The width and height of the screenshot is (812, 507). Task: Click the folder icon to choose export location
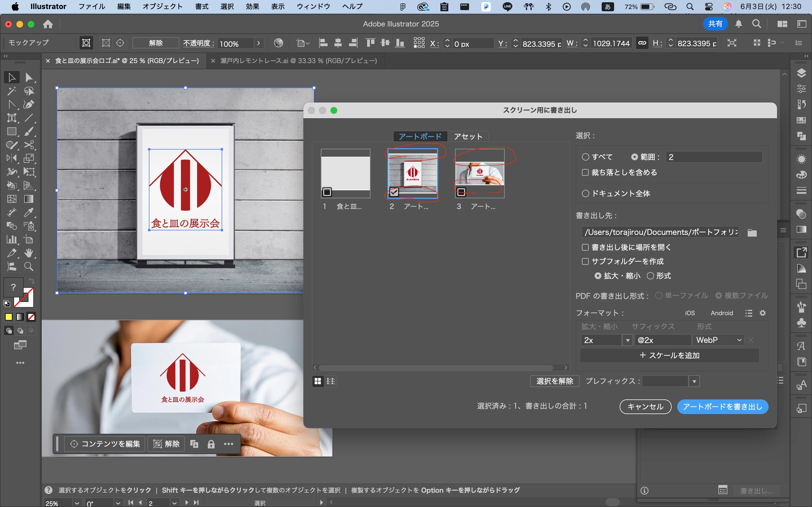tap(752, 233)
